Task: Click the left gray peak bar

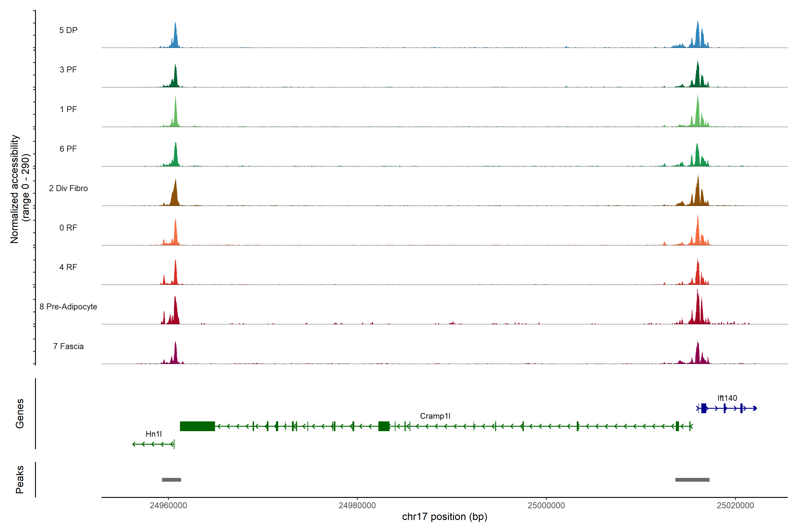Action: (171, 480)
